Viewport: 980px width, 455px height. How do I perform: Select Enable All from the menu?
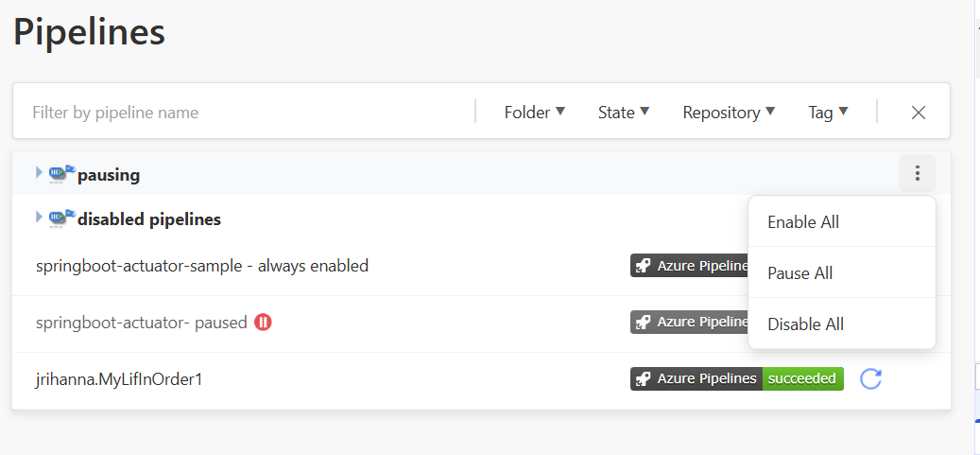803,222
